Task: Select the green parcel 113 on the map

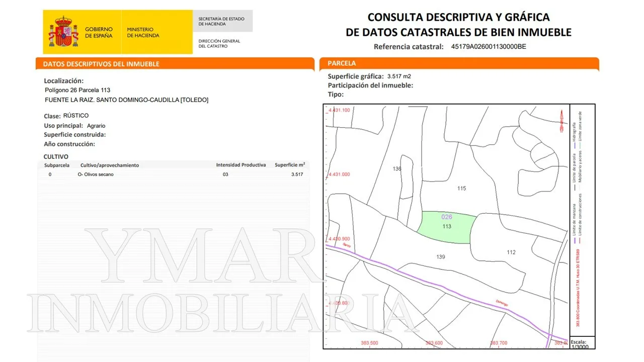Action: (x=447, y=227)
